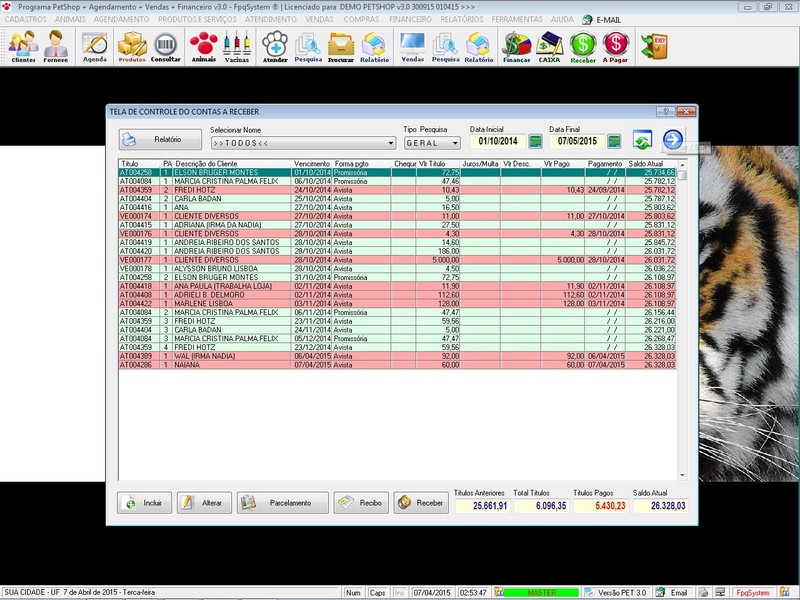The image size is (800, 600).
Task: Click the Incluir button
Action: pos(144,503)
